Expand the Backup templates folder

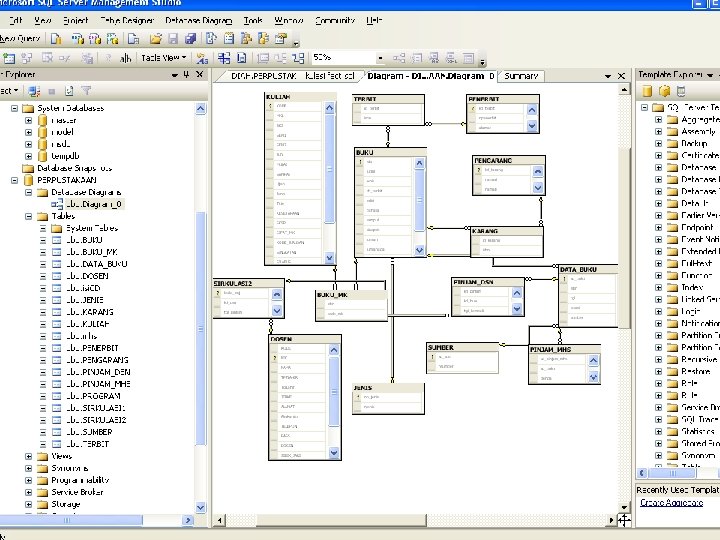(659, 144)
